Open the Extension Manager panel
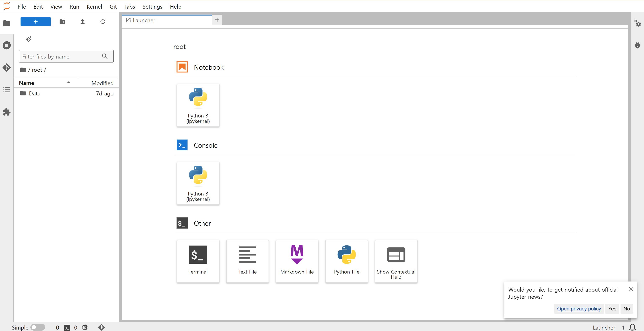The image size is (644, 331). pyautogui.click(x=7, y=112)
